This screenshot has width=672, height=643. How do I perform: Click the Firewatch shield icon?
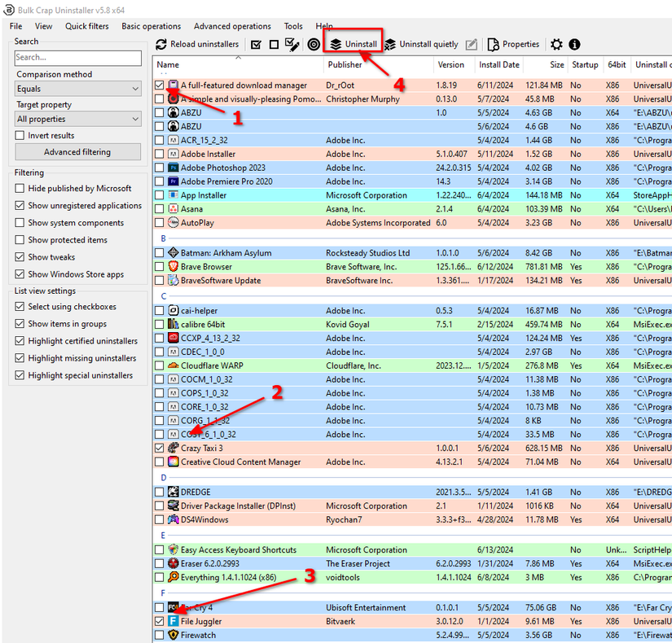(x=173, y=634)
